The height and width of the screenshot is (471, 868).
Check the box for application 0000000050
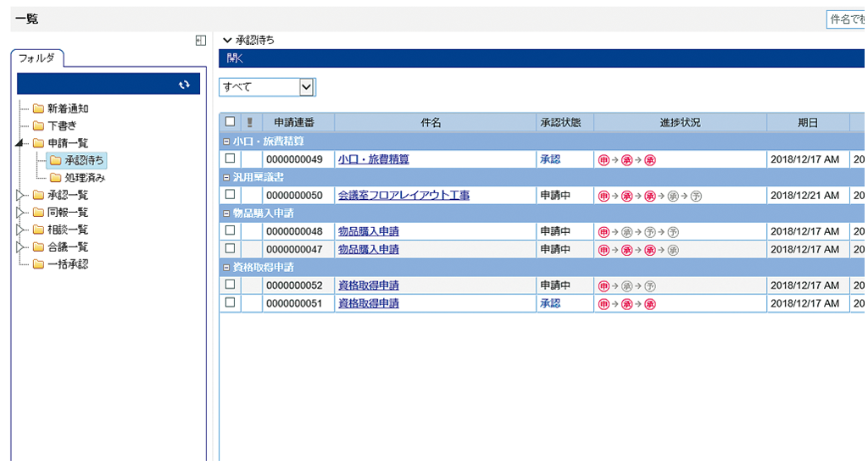[231, 194]
